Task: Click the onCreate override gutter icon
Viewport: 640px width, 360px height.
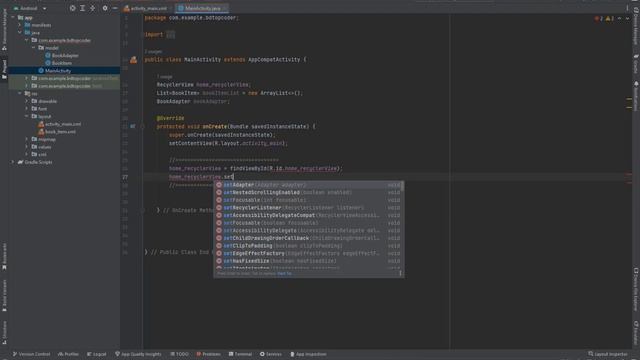Action: pos(133,127)
